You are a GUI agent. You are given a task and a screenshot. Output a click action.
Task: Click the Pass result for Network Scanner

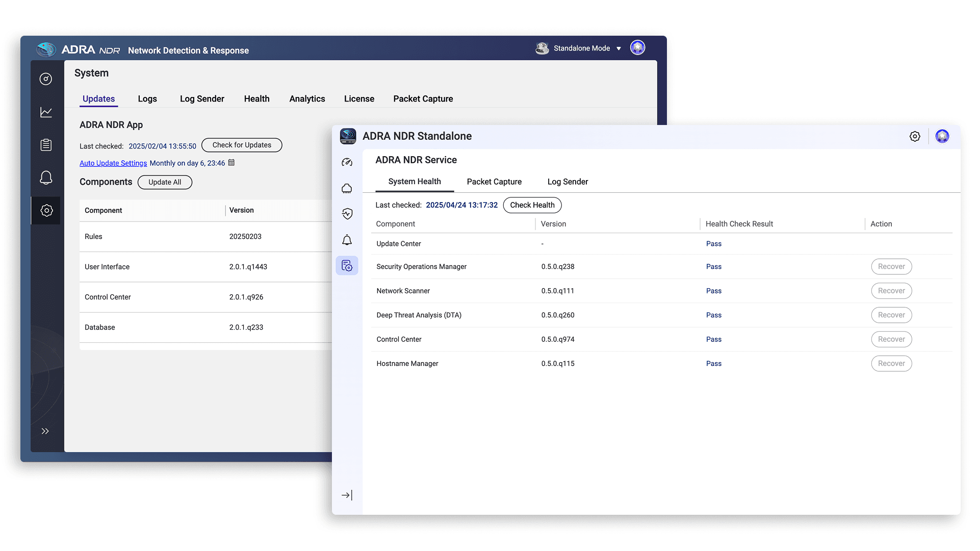coord(714,291)
